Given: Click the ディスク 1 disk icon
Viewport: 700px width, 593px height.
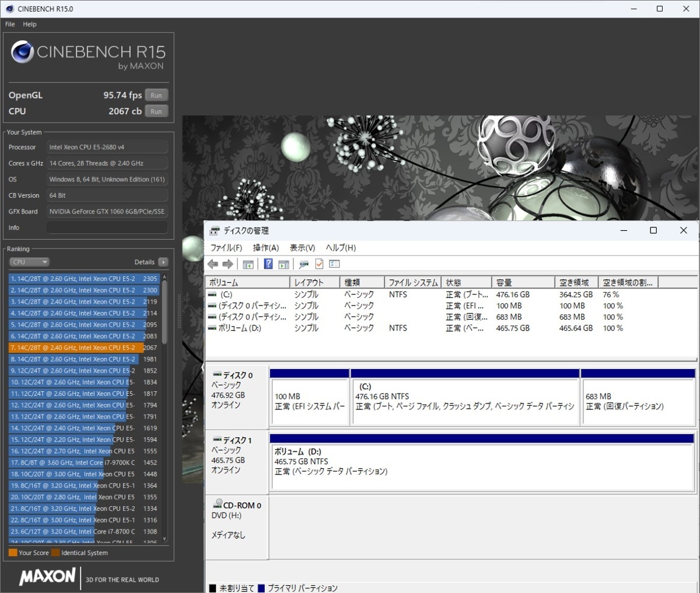Looking at the screenshot, I should [x=217, y=440].
